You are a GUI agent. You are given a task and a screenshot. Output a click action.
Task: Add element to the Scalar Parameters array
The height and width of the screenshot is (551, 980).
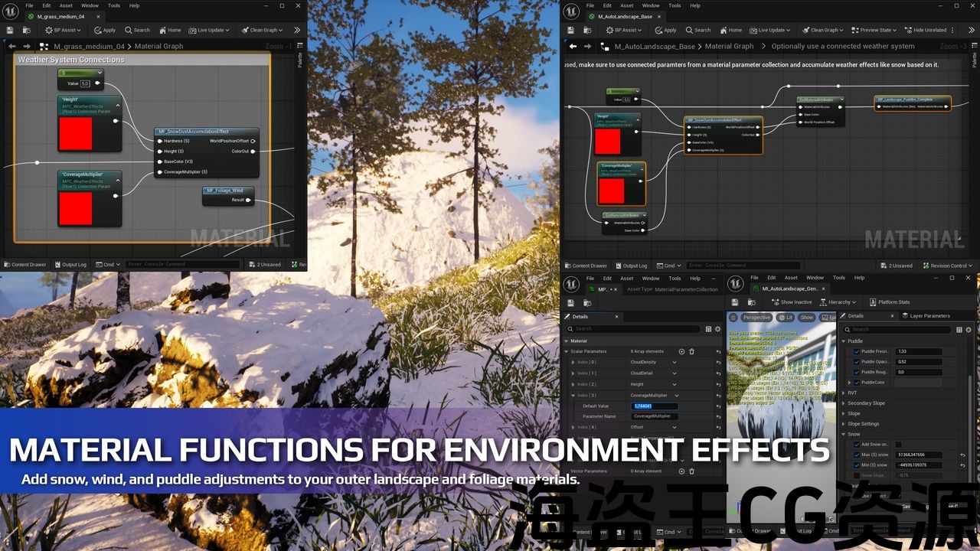[x=681, y=351]
